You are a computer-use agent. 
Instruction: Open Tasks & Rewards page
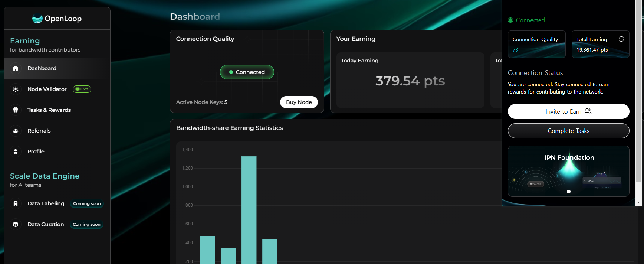point(57,110)
